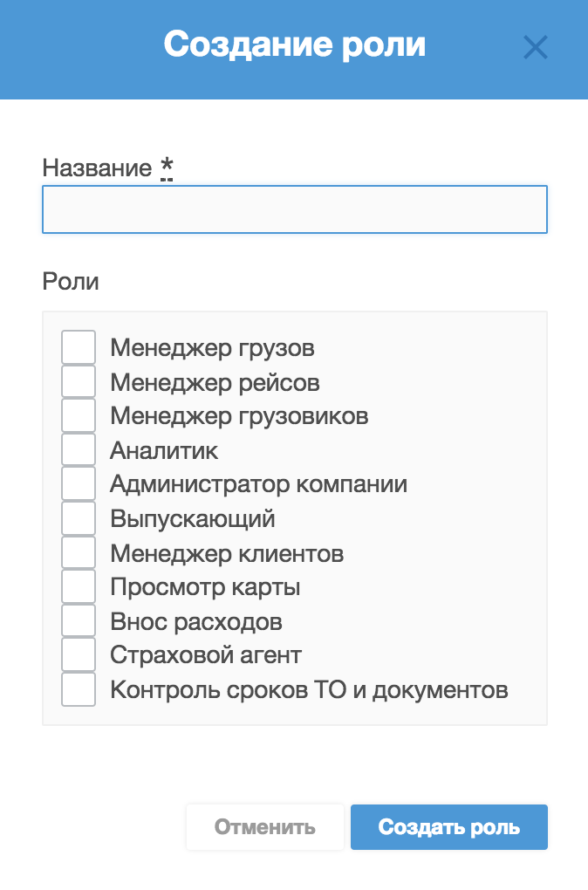Click the Выпускающий label text

[193, 519]
